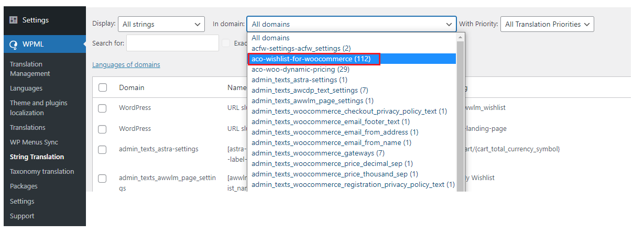Check the first WordPress row checkbox
Image resolution: width=644 pixels, height=234 pixels.
tap(103, 108)
